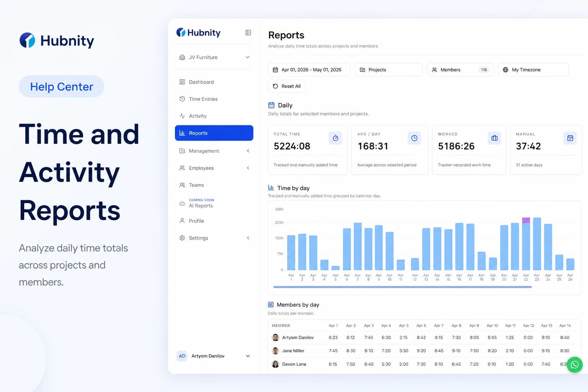Click the Jane Miller name in table
Viewport: 588px width, 392px height.
293,351
